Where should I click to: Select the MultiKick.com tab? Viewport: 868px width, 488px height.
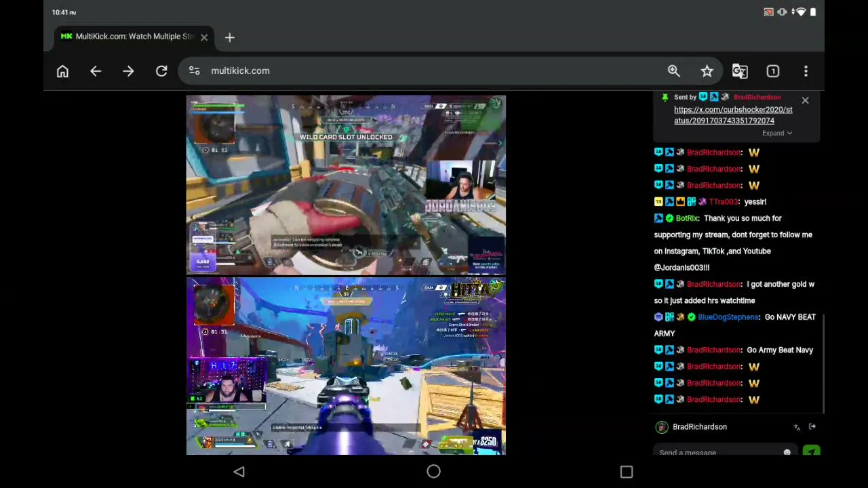coord(134,37)
